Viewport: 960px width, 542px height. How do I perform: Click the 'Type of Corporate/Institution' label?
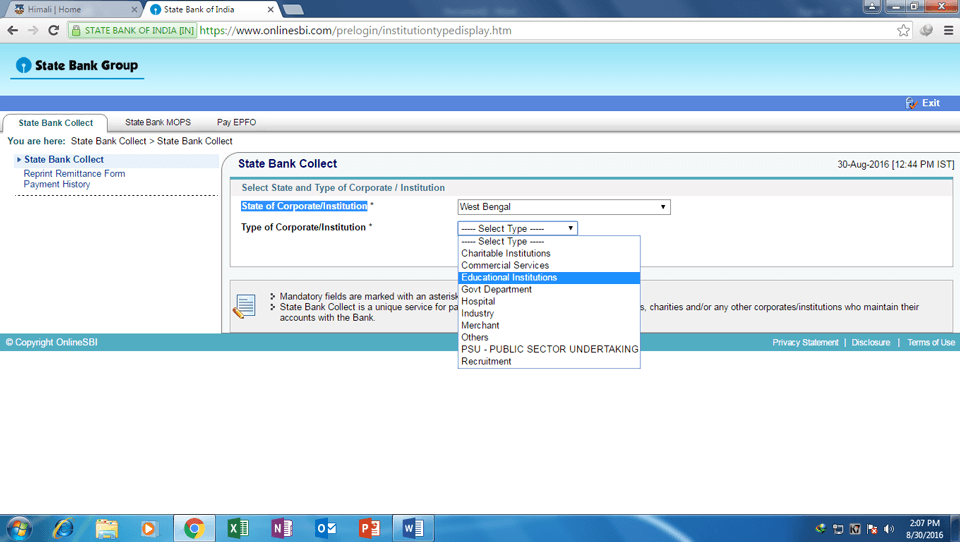[303, 227]
